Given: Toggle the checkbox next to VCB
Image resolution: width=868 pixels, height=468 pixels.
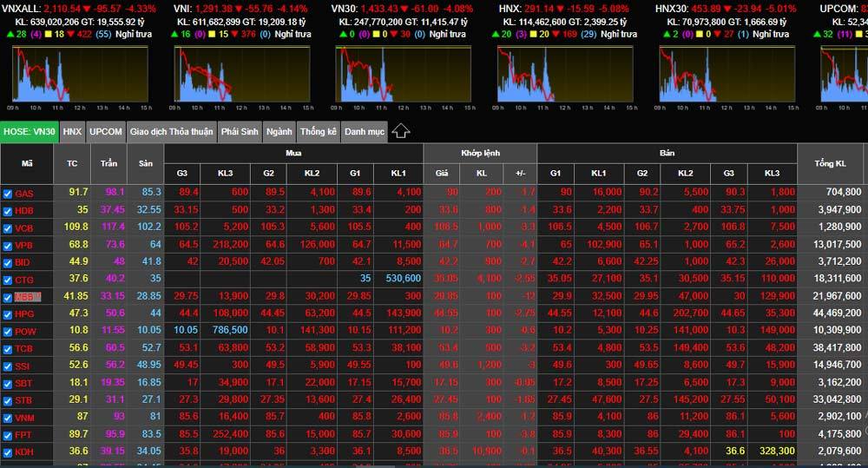Looking at the screenshot, I should [x=8, y=228].
